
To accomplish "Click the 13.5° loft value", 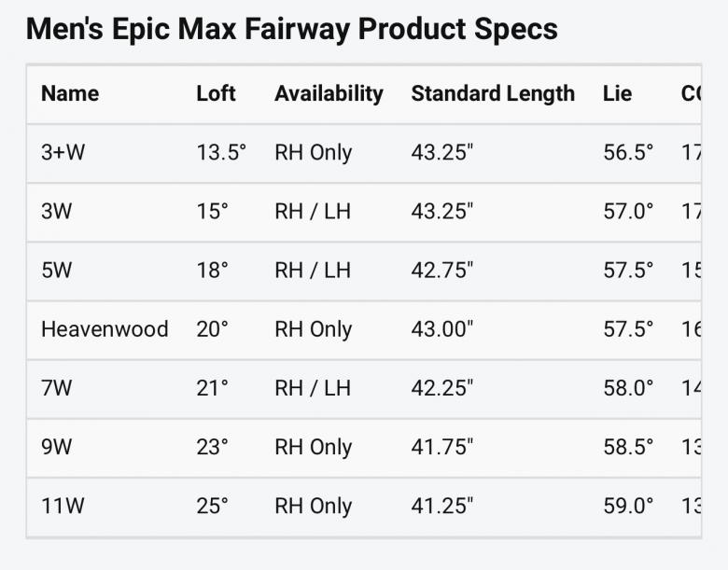I will [221, 153].
